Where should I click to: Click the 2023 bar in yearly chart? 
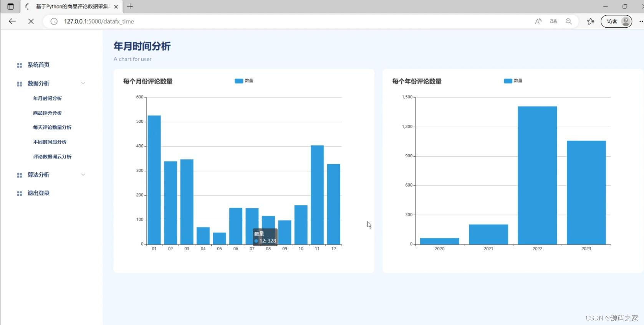[586, 193]
